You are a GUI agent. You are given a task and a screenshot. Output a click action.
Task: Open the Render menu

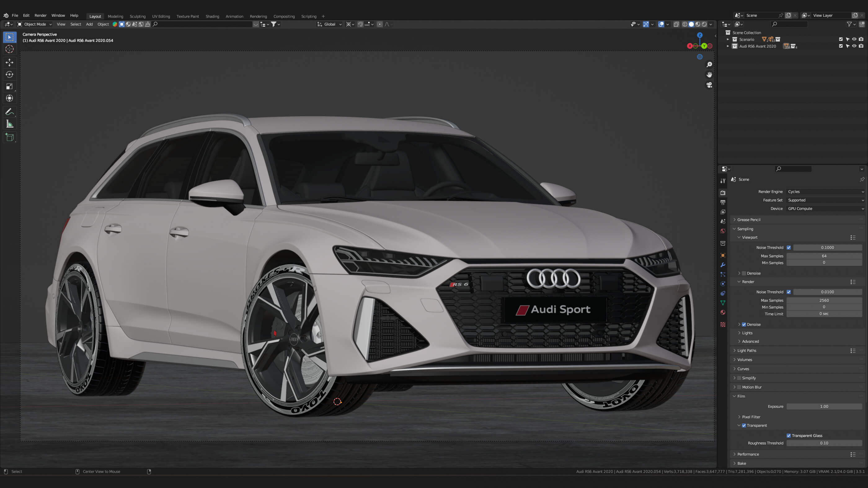point(40,15)
